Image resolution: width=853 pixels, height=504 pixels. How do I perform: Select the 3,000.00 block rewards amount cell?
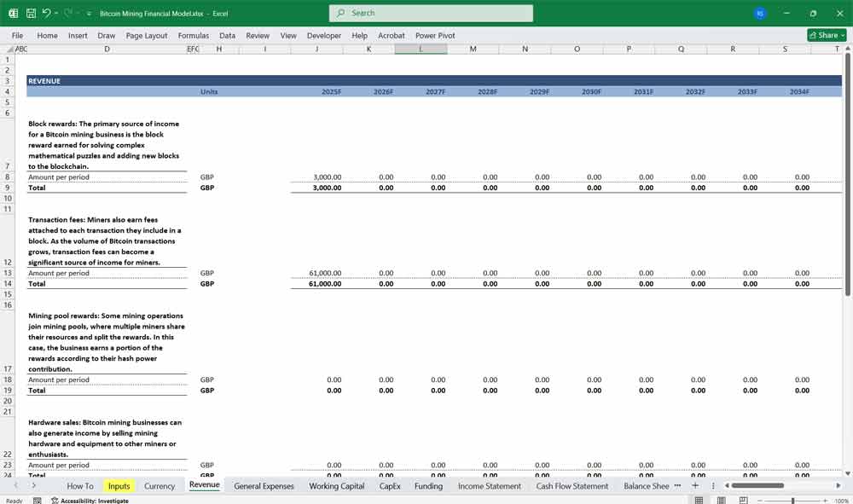(x=316, y=177)
